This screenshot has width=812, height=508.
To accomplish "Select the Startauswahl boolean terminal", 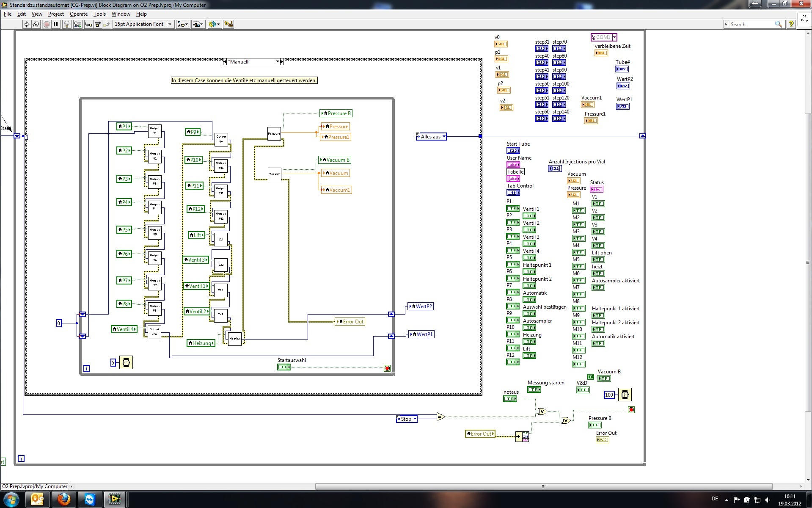I will point(284,367).
